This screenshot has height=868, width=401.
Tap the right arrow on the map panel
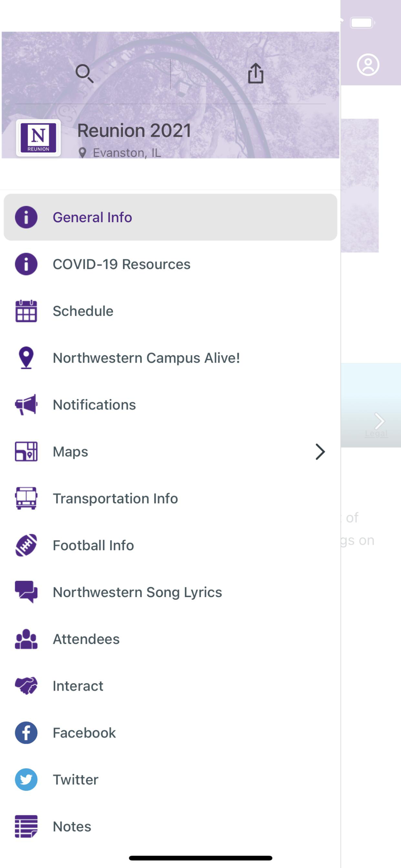click(379, 420)
